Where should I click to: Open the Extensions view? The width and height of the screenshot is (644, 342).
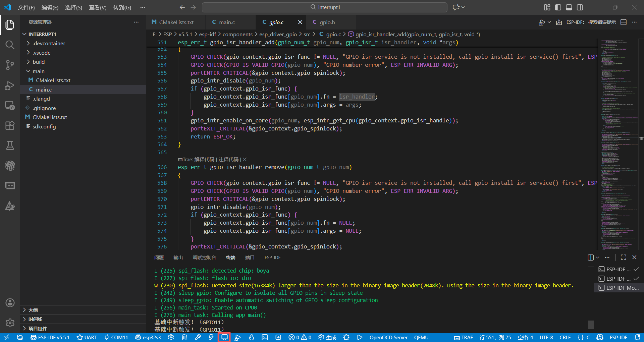[x=10, y=125]
